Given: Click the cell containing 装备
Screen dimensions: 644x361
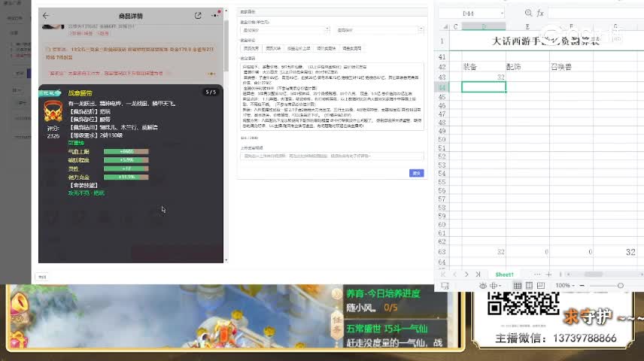Looking at the screenshot, I should click(484, 66).
